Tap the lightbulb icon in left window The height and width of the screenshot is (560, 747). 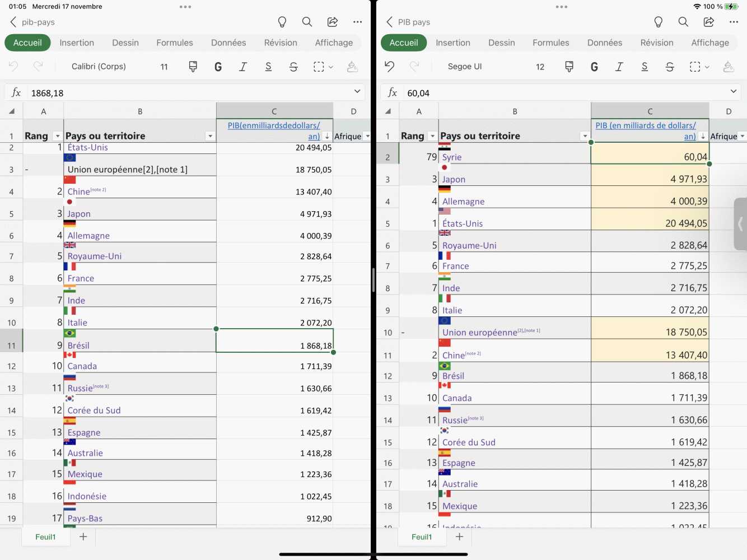(x=282, y=22)
